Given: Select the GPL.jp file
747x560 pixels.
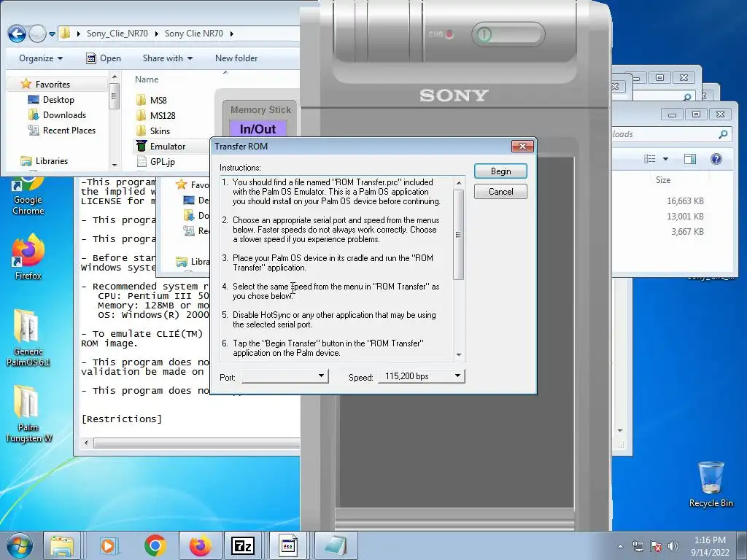Looking at the screenshot, I should click(162, 161).
